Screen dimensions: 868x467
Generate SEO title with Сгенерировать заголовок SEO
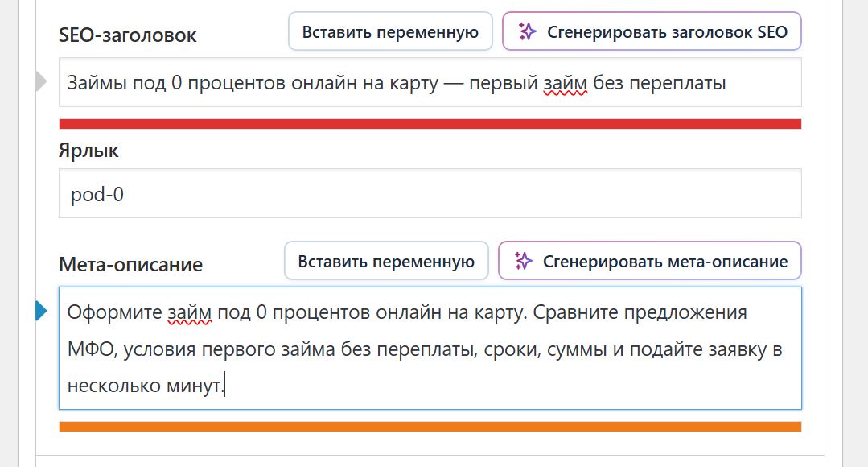[652, 31]
